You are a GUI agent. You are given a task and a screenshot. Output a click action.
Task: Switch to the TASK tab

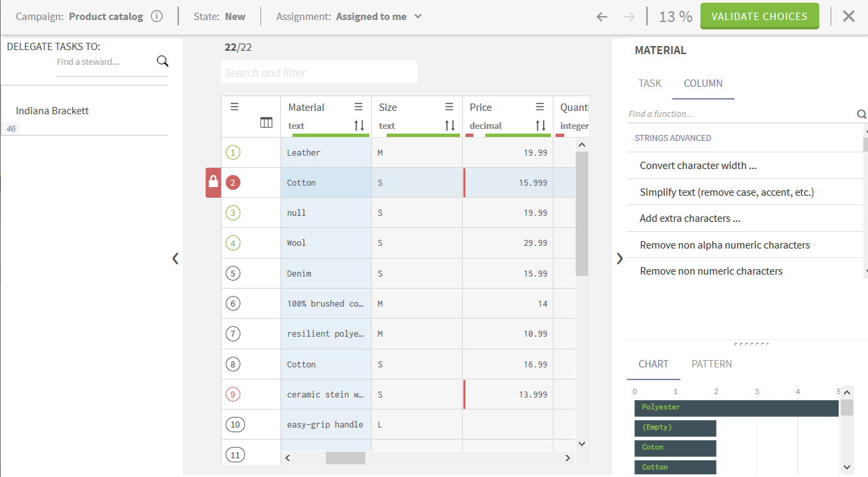click(x=650, y=84)
